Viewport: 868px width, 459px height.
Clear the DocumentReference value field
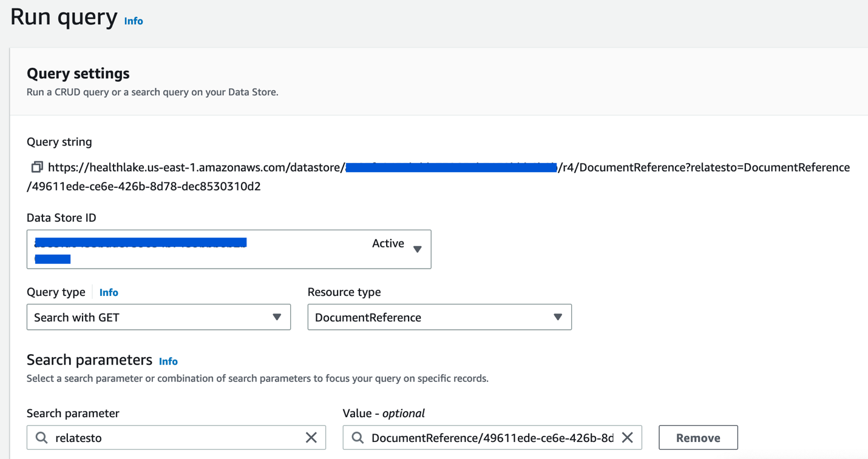[x=628, y=438]
